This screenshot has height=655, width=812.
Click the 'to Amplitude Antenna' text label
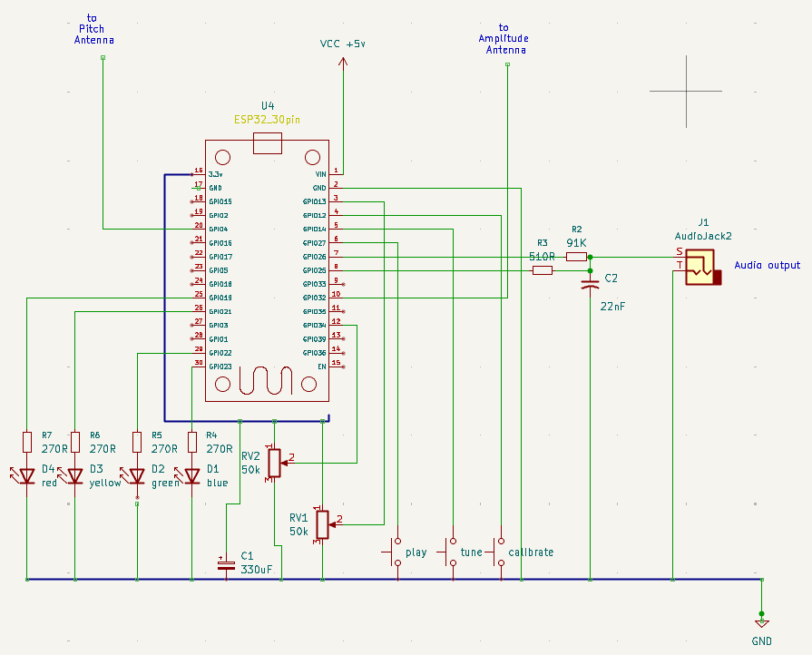(504, 39)
